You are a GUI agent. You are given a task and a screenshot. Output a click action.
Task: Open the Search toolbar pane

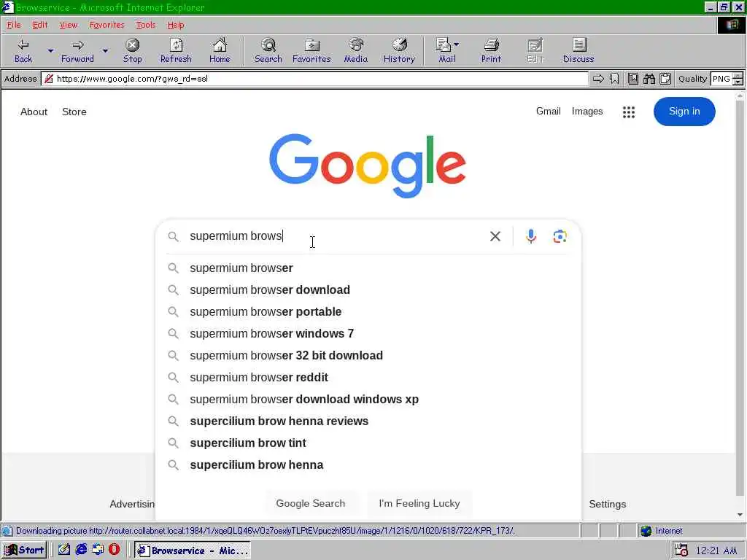pyautogui.click(x=268, y=50)
